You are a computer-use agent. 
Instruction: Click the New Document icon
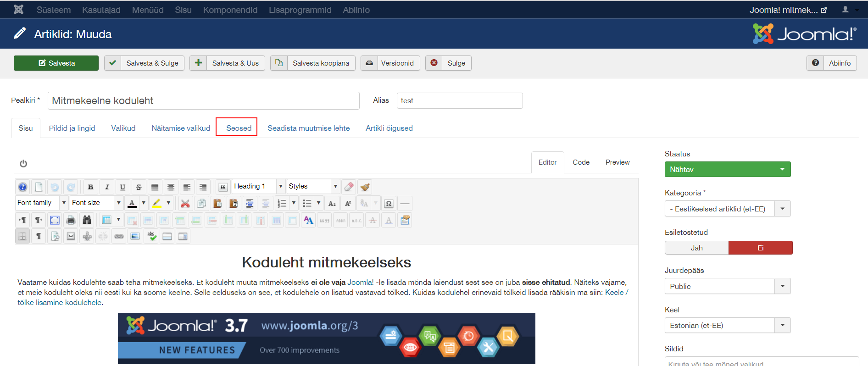coord(39,187)
